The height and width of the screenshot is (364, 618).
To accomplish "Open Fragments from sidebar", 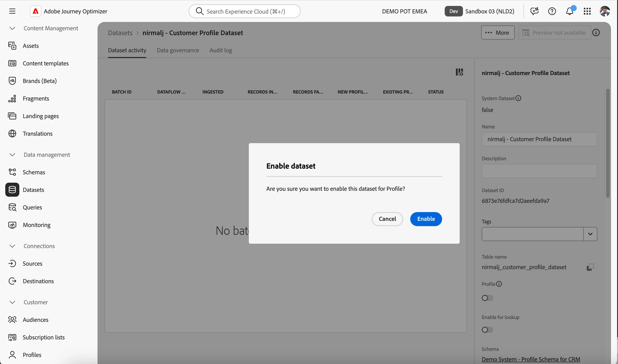I will [36, 99].
